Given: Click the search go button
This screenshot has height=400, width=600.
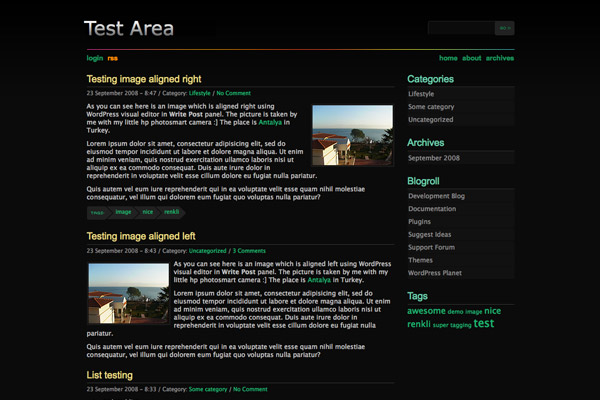Looking at the screenshot, I should [505, 28].
